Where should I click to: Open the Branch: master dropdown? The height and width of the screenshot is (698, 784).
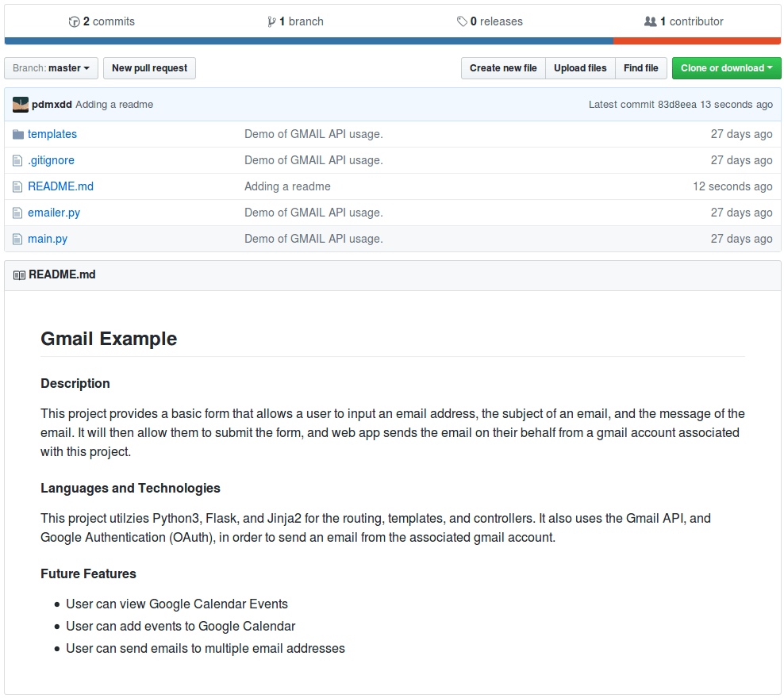pos(50,68)
